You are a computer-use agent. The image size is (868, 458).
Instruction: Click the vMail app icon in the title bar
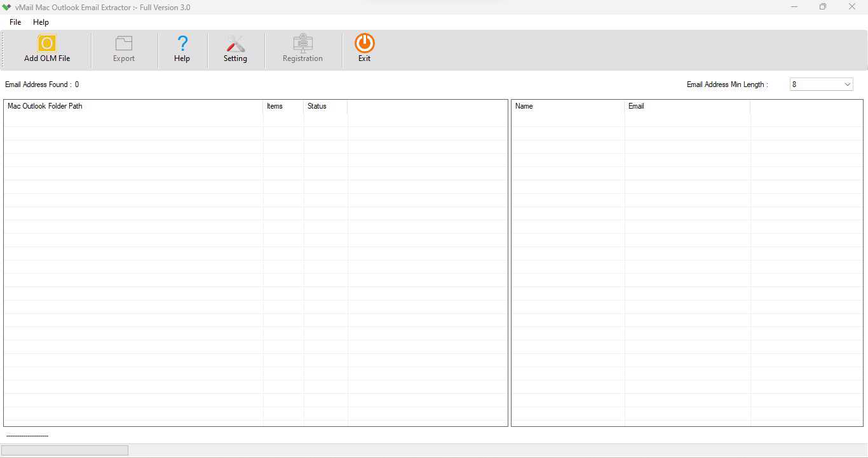[x=7, y=7]
